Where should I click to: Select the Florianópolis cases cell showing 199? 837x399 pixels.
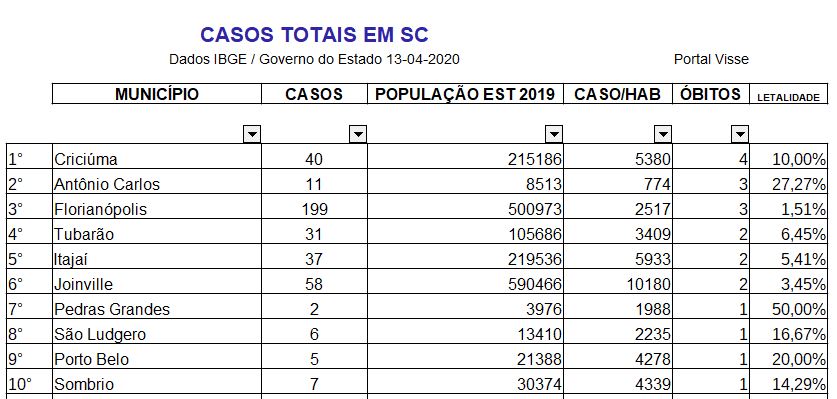pos(314,209)
